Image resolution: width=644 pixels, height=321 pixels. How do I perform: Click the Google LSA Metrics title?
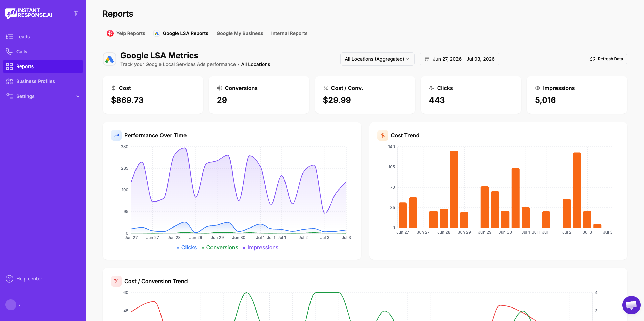[x=159, y=55]
